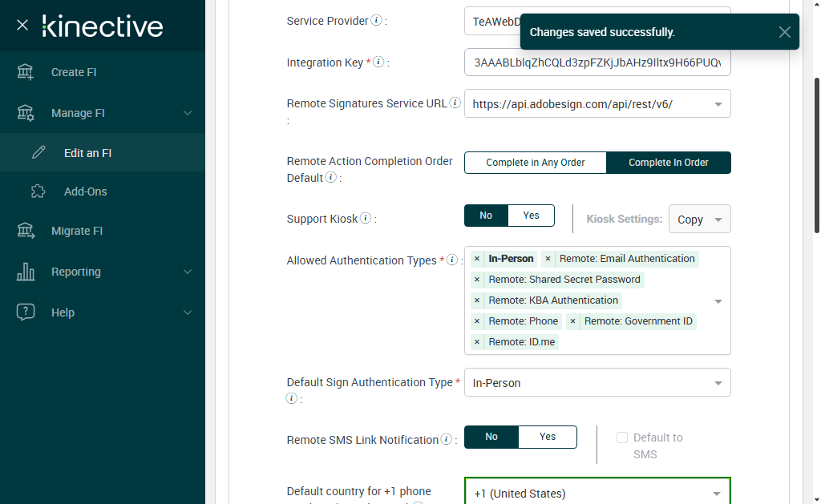Image resolution: width=821 pixels, height=504 pixels.
Task: Click info icon next to Integration Key
Action: (378, 62)
